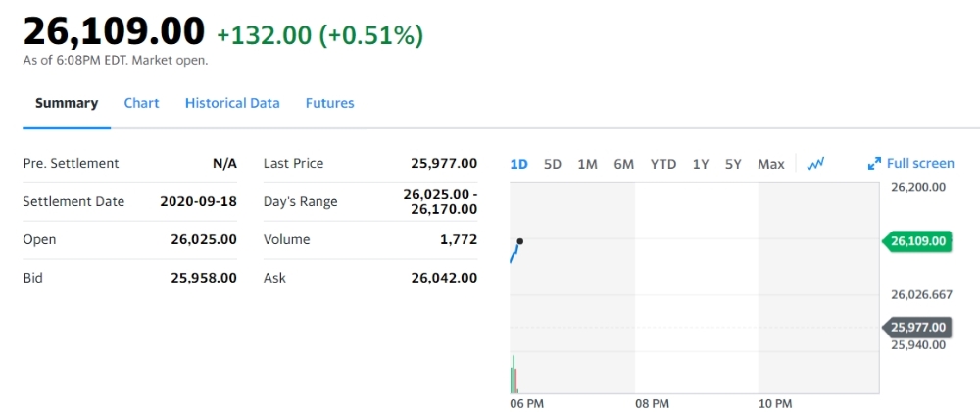This screenshot has width=980, height=412.
Task: Click the gray 25,977.00 price marker
Action: tap(917, 327)
